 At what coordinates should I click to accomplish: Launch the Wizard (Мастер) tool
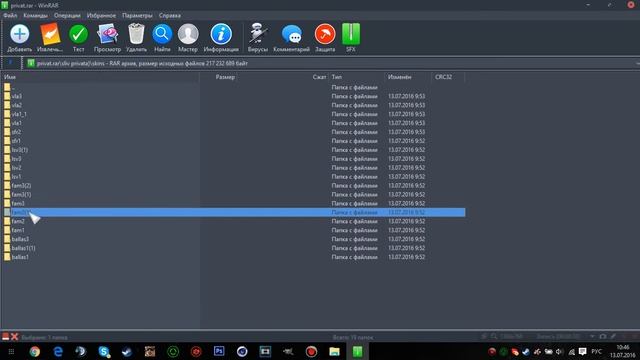[188, 38]
